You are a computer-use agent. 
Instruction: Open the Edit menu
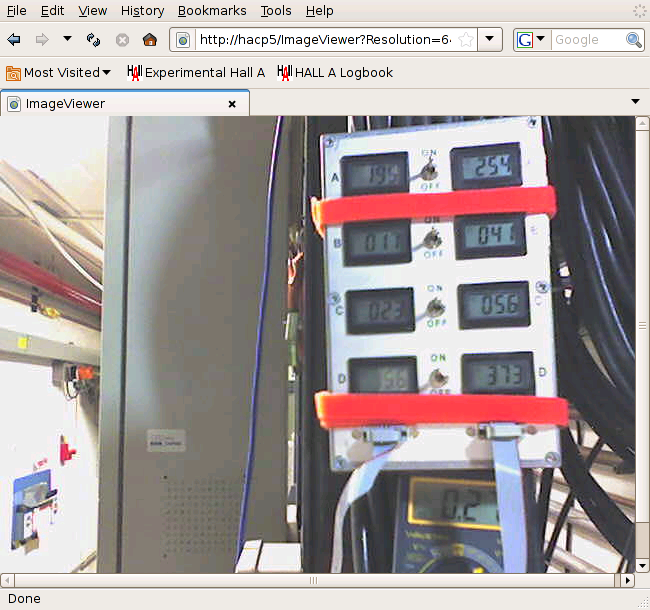tap(52, 11)
